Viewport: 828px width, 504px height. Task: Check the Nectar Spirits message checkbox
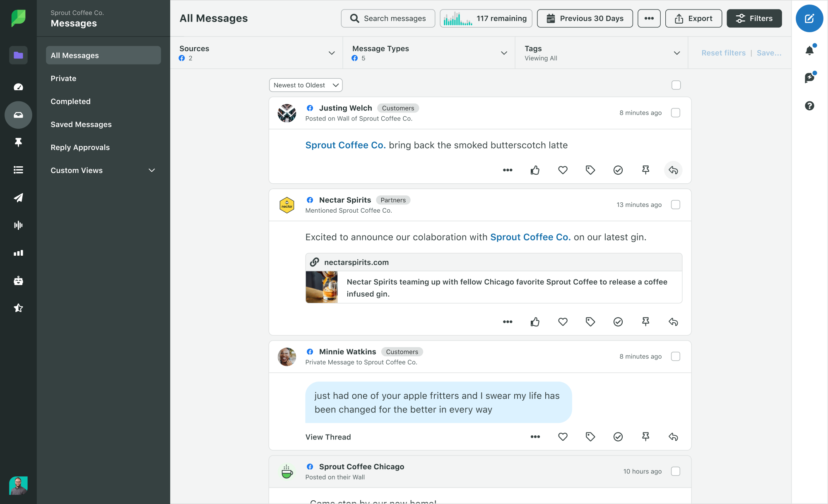676,205
